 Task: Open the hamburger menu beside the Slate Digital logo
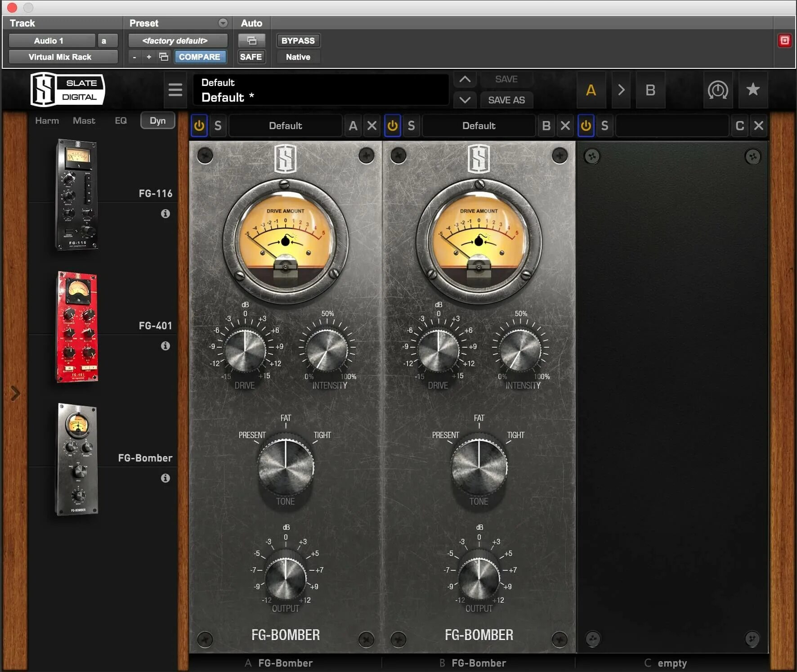tap(175, 90)
